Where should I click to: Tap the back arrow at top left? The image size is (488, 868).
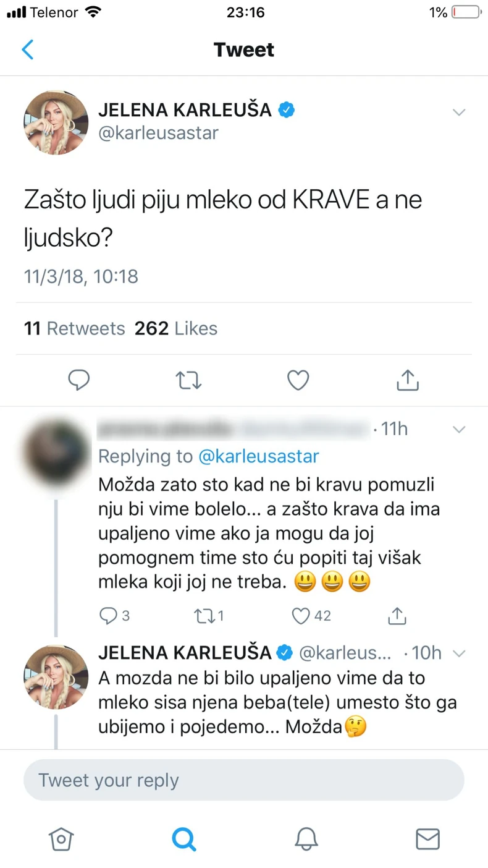point(28,49)
